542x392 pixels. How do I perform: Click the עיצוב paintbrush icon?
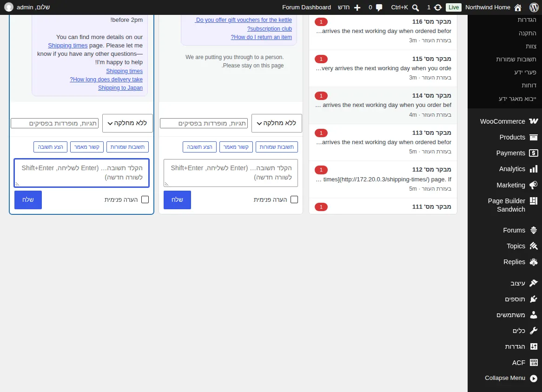click(533, 283)
